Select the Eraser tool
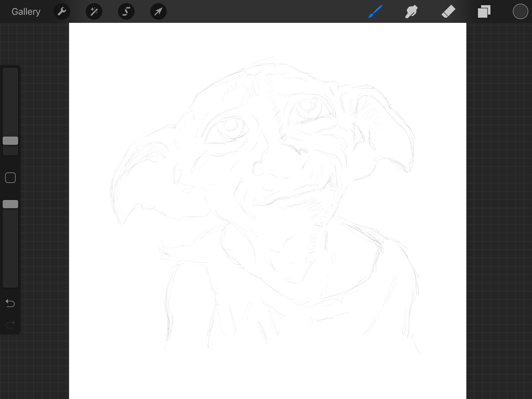 [448, 11]
